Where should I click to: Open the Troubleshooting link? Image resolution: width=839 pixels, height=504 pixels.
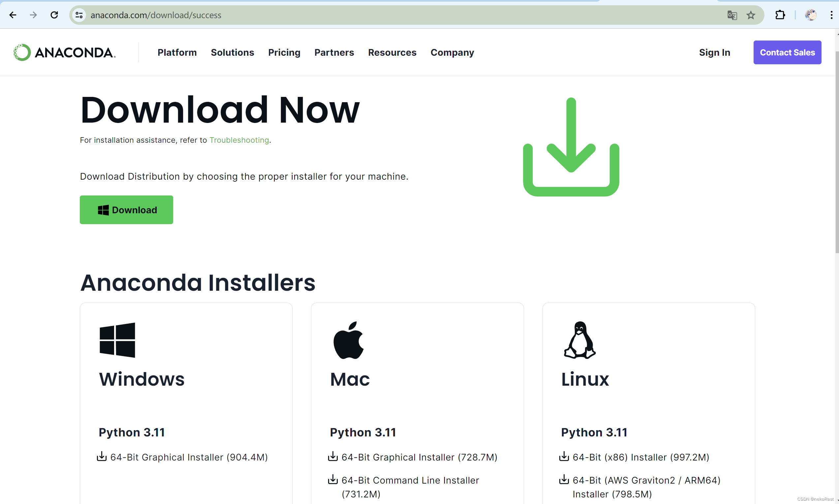click(x=239, y=140)
